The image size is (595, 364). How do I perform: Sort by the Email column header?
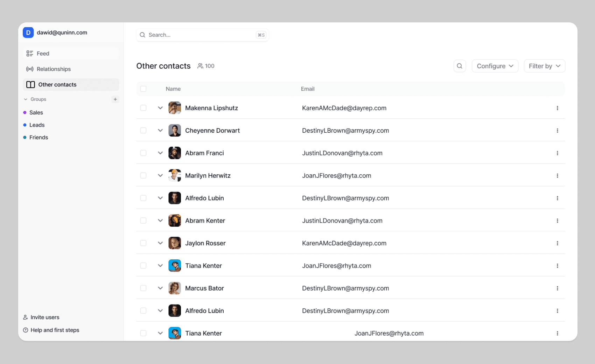tap(308, 89)
